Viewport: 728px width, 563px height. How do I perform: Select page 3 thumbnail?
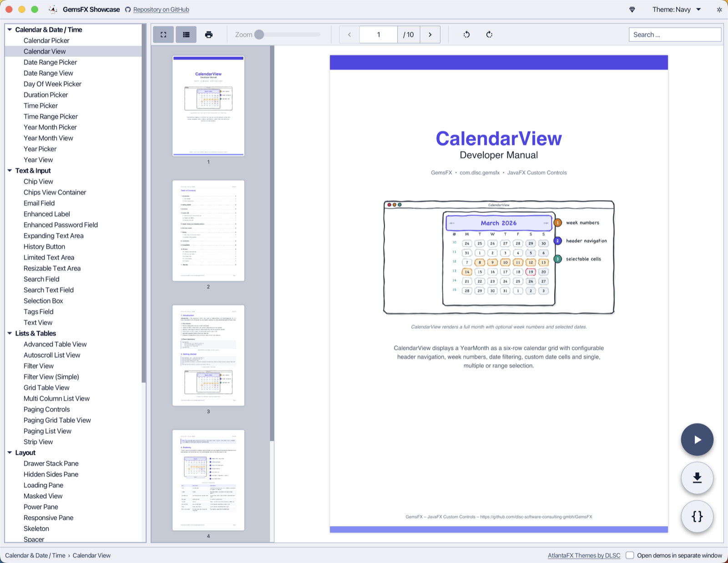208,355
